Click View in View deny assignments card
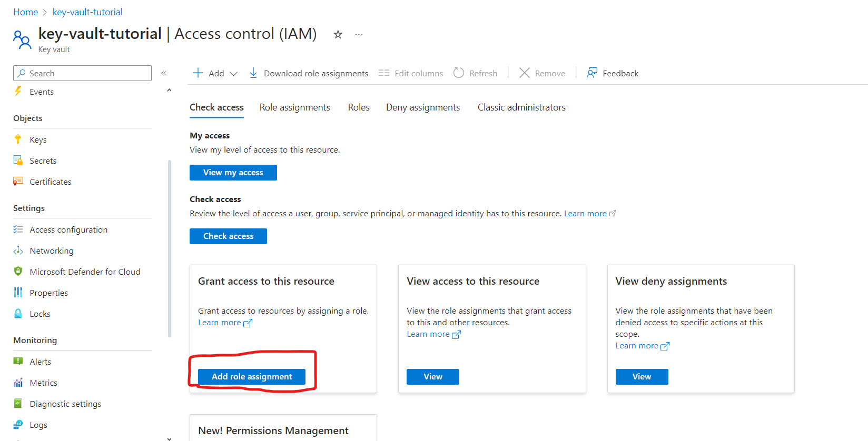The image size is (868, 441). tap(642, 377)
